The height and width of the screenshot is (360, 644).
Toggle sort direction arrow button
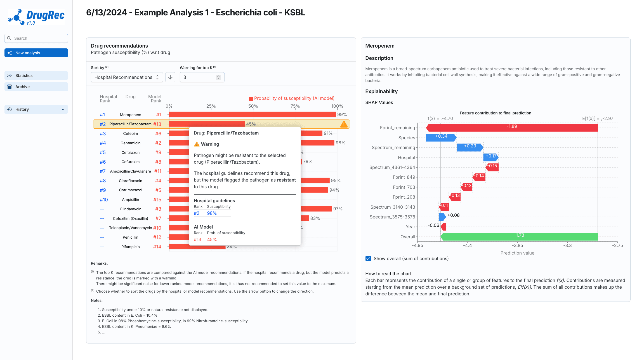170,77
